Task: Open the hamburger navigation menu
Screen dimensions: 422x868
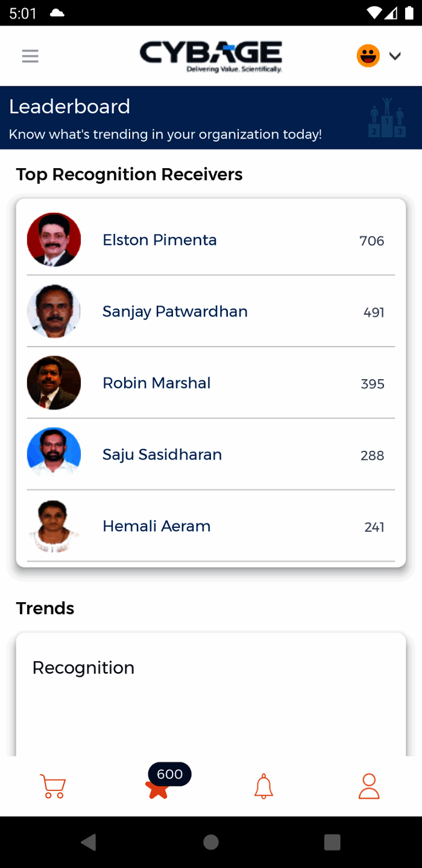Action: (x=30, y=57)
